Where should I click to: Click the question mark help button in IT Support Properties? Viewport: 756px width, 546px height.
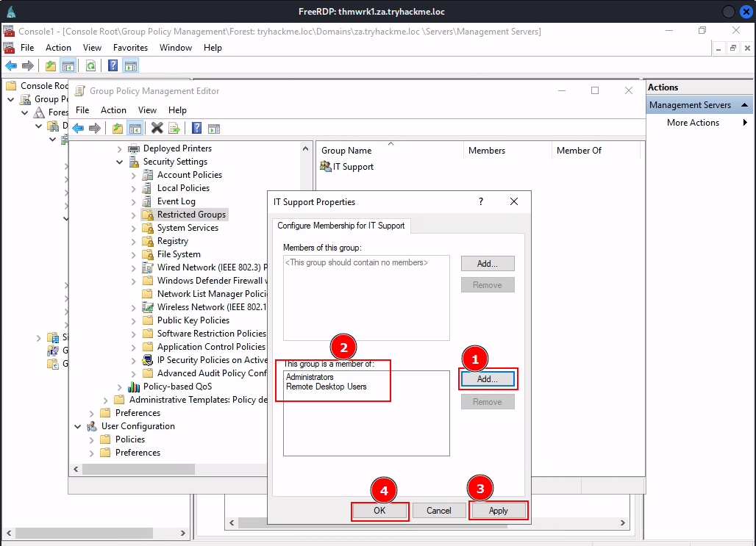481,201
